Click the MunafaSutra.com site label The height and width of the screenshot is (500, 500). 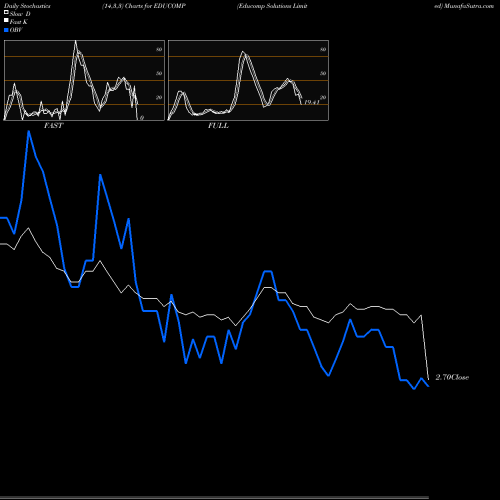coord(469,6)
